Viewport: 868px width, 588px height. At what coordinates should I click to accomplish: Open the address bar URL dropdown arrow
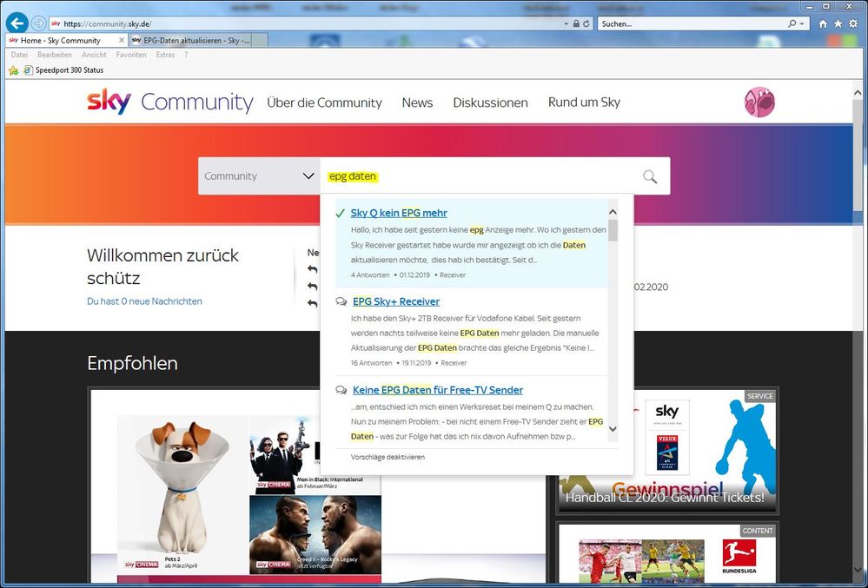(x=566, y=23)
